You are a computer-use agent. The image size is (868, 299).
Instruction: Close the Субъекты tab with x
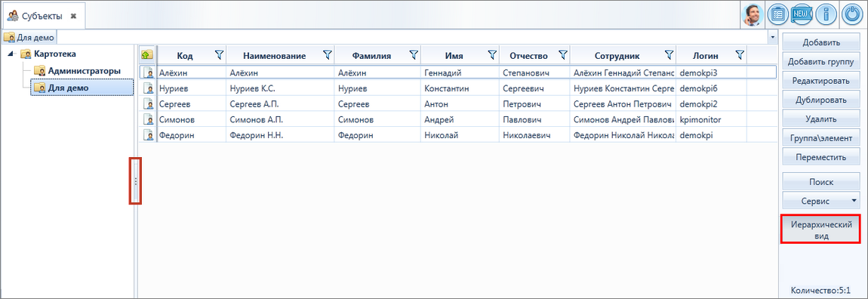pyautogui.click(x=73, y=16)
